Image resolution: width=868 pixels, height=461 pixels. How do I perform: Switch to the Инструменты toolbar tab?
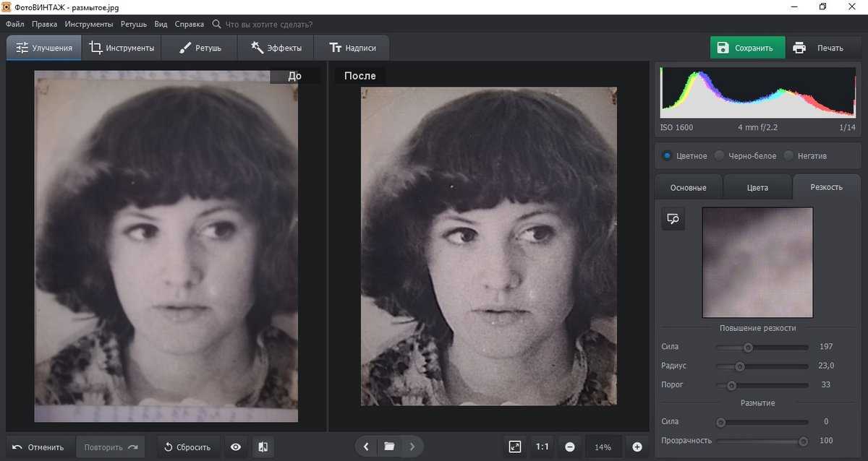click(x=122, y=48)
